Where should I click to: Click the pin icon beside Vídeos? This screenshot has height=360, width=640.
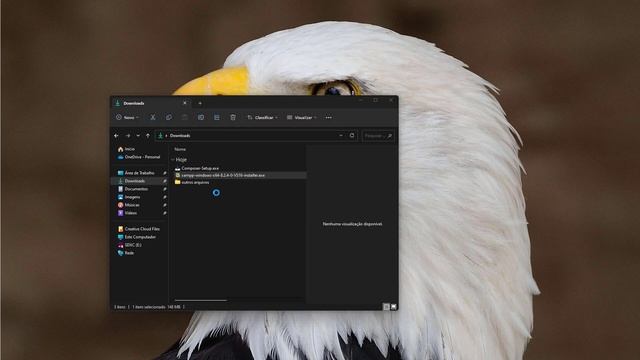coord(164,213)
